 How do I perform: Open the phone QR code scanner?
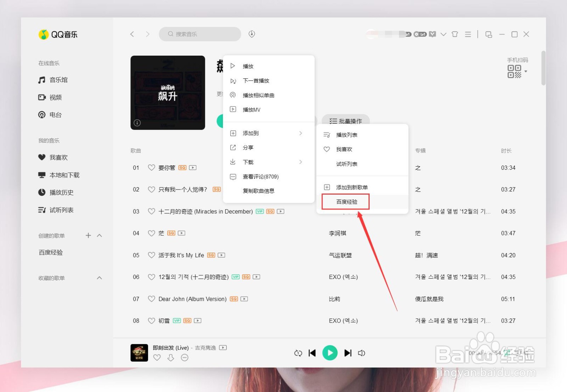point(515,71)
